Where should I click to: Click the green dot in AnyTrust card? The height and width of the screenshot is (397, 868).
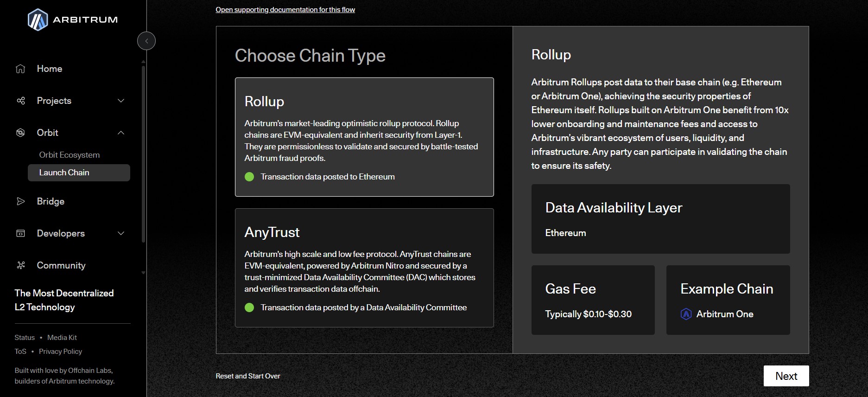click(249, 307)
